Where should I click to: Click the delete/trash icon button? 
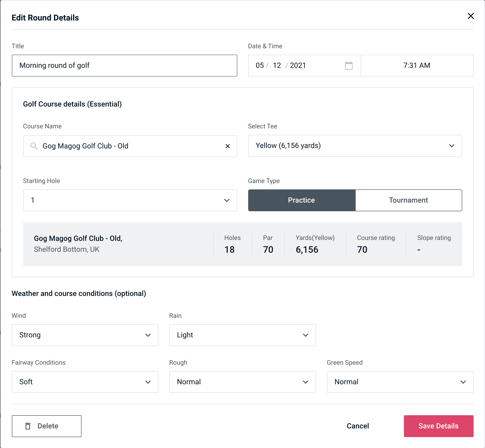(28, 426)
